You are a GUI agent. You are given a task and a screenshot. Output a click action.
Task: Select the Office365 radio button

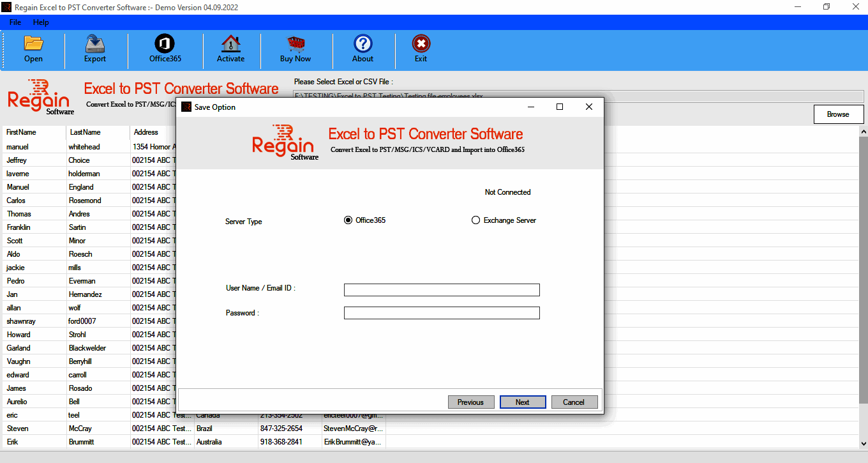[x=348, y=220]
